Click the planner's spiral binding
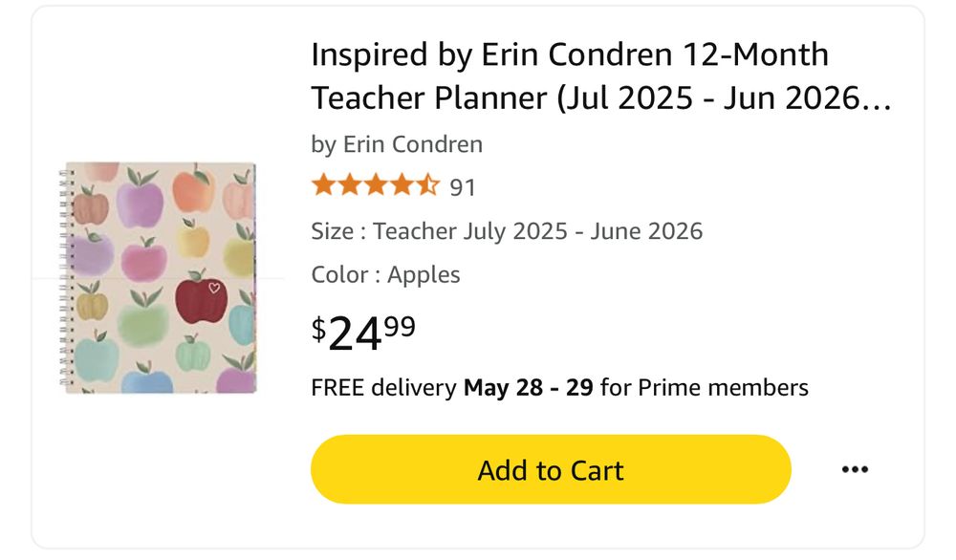Screen dimensions: 956x560 click(x=66, y=277)
